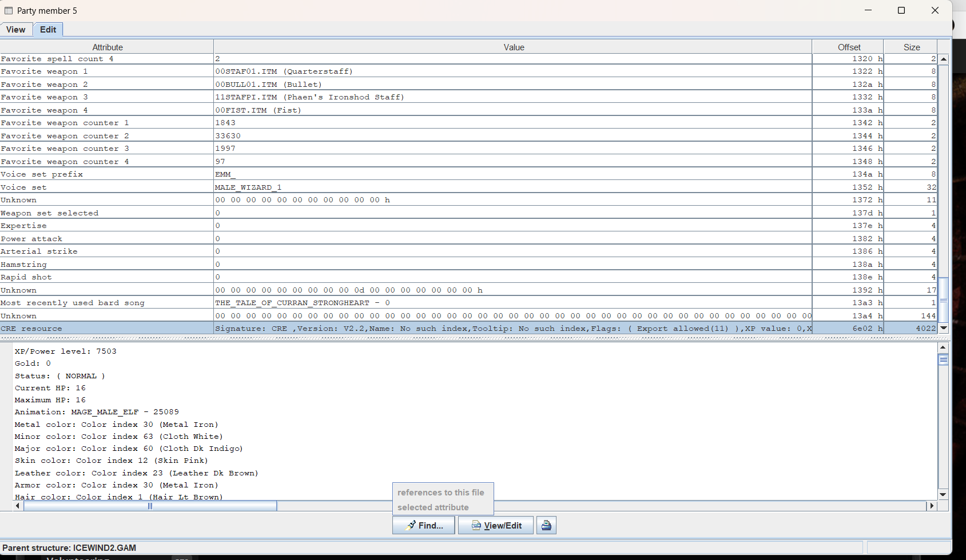966x560 pixels.
Task: Click the table scrollbar down arrow
Action: coord(944,328)
